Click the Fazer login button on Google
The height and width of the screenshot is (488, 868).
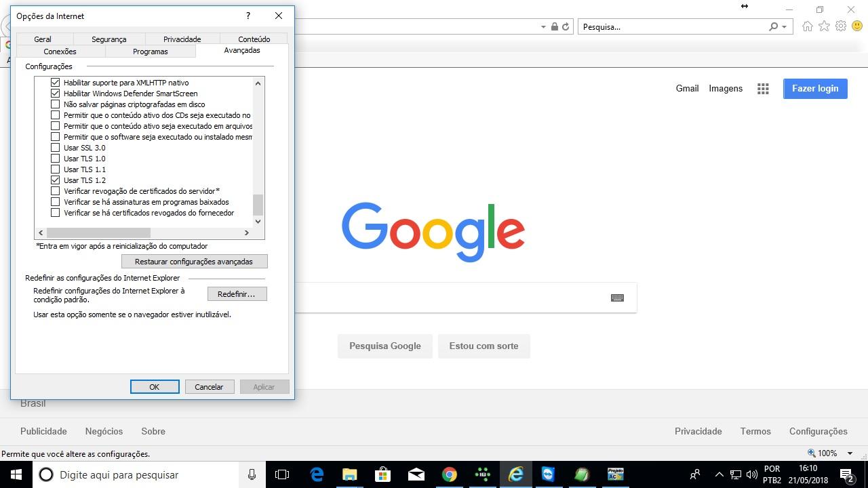pyautogui.click(x=815, y=89)
